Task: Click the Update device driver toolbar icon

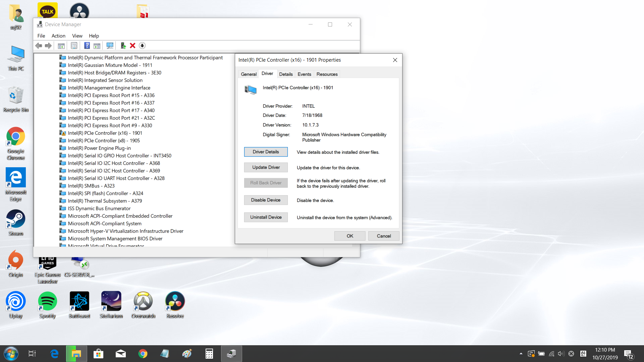Action: click(x=123, y=46)
